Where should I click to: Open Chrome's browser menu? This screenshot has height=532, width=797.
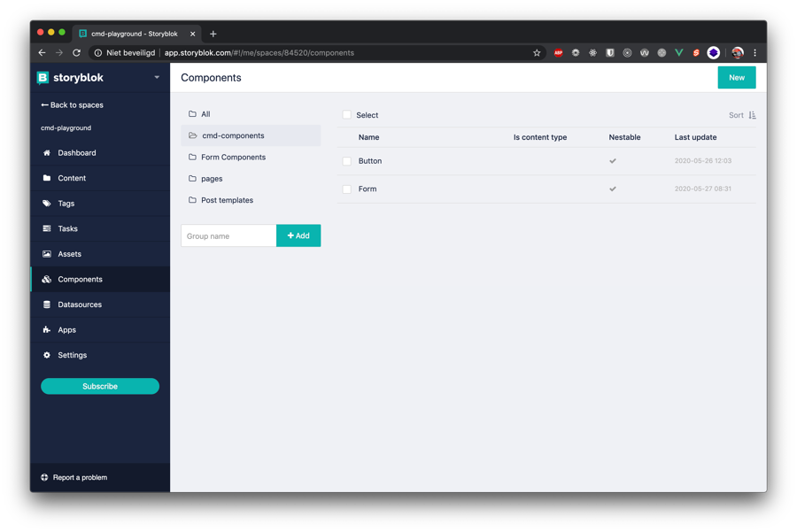[x=755, y=52]
